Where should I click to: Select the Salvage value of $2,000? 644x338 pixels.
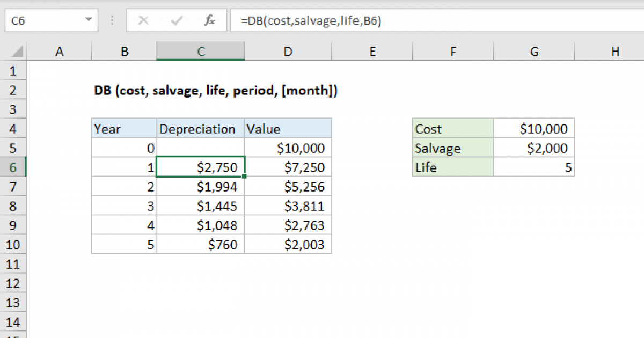534,148
